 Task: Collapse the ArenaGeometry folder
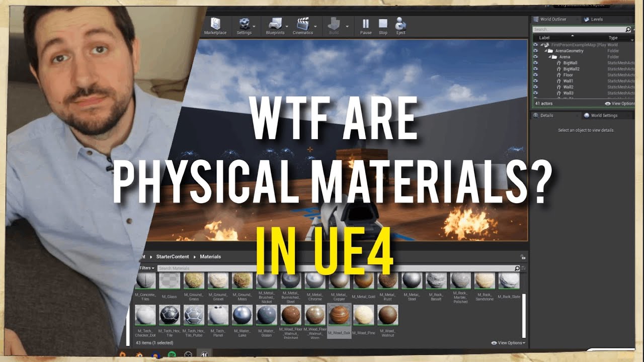545,51
